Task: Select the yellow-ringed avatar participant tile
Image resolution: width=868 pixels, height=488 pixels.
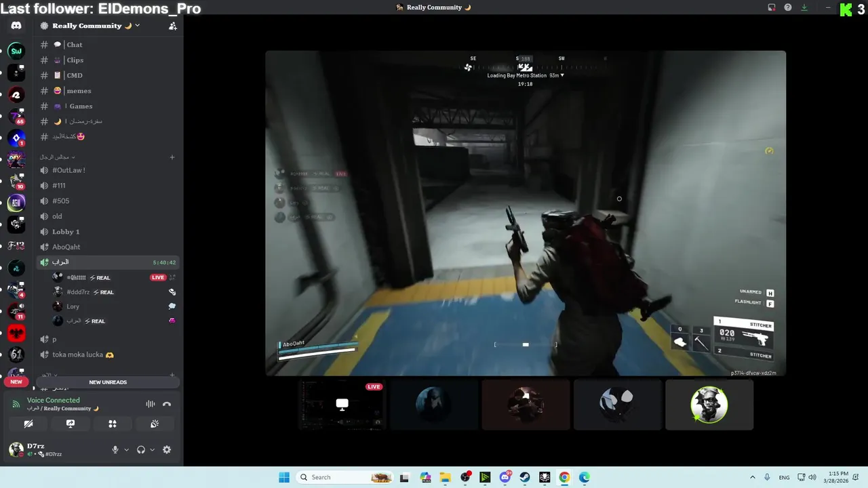Action: (709, 405)
